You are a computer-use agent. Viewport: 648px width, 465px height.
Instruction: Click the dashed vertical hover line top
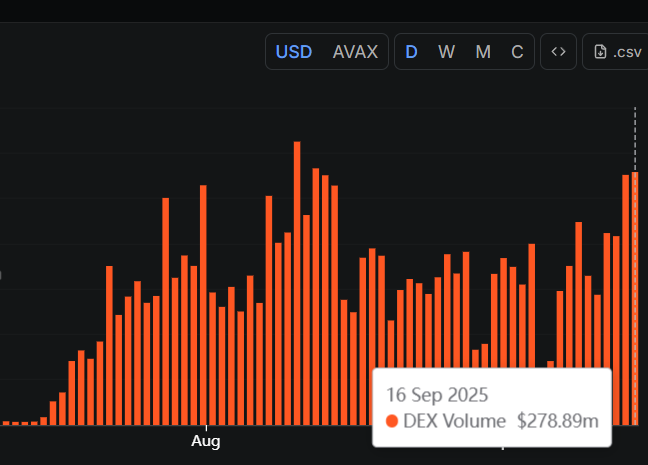pyautogui.click(x=635, y=112)
